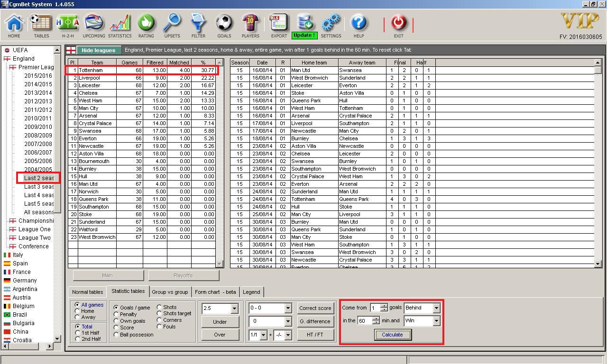Click the Correct score button
The width and height of the screenshot is (607, 364).
coord(315,308)
